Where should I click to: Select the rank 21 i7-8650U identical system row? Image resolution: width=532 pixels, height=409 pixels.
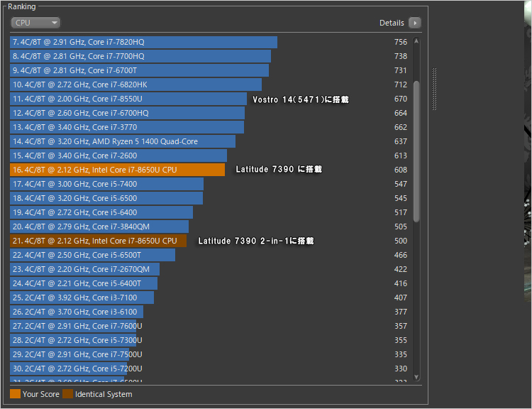point(99,241)
